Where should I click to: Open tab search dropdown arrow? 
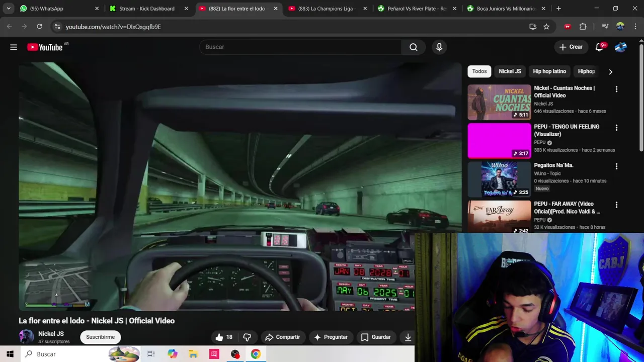pos(9,9)
